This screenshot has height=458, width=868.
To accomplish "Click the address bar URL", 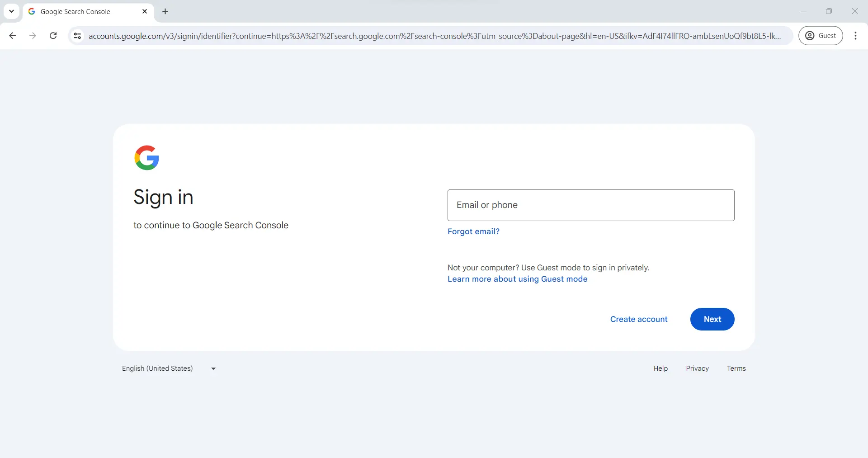I will (x=434, y=36).
